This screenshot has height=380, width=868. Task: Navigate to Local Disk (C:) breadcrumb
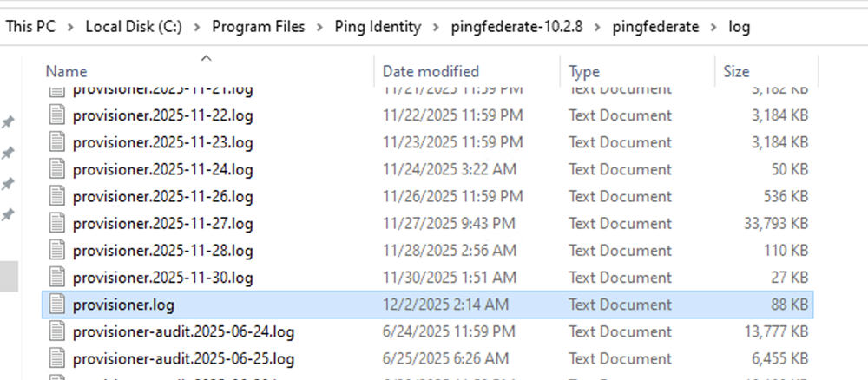pos(133,27)
